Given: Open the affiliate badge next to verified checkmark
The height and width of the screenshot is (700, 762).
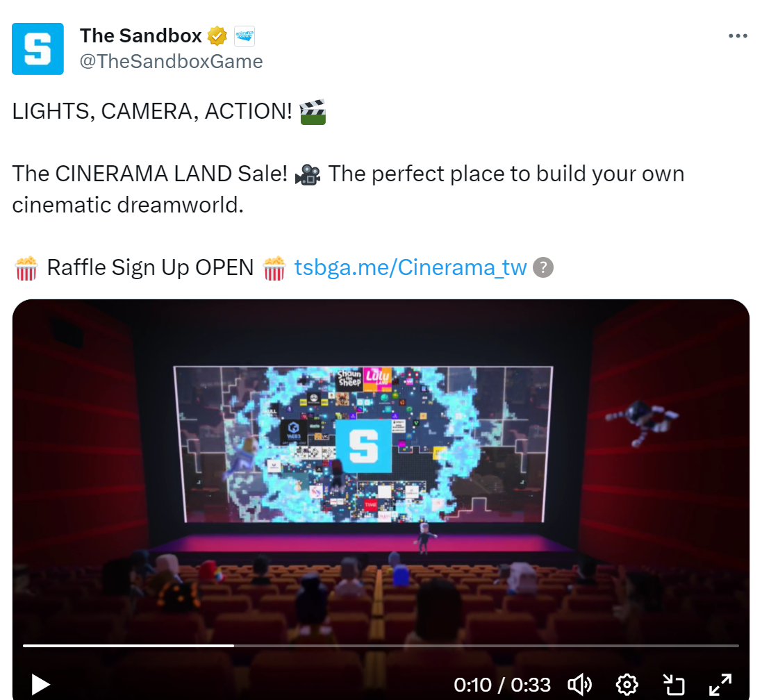Looking at the screenshot, I should point(245,36).
